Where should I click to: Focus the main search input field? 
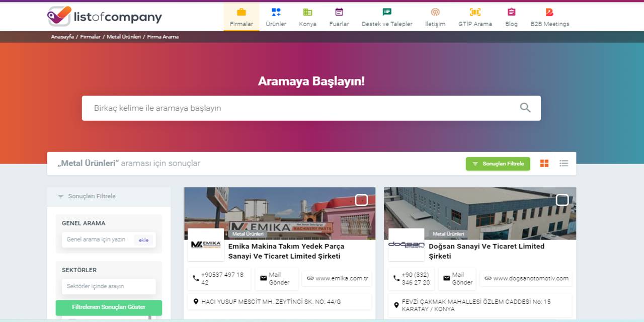pyautogui.click(x=302, y=108)
